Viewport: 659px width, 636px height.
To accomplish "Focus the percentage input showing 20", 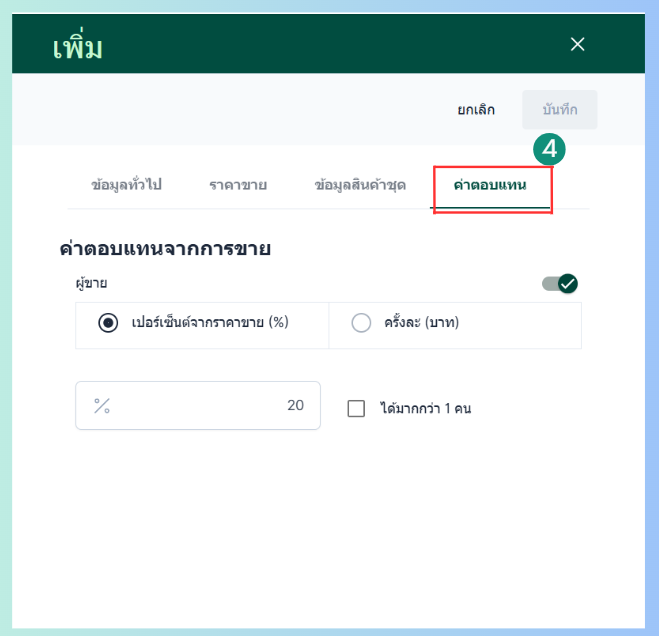I will [x=210, y=405].
